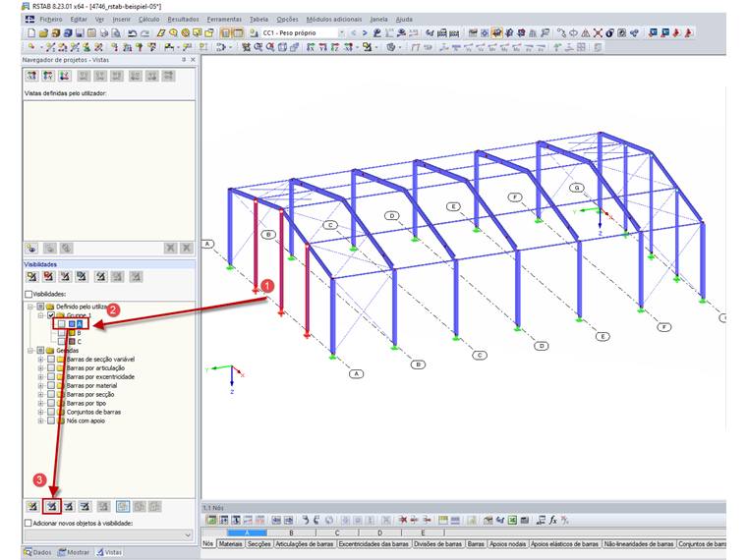Click the X-axis view icon in navigator
The height and width of the screenshot is (560, 747).
(x=31, y=76)
